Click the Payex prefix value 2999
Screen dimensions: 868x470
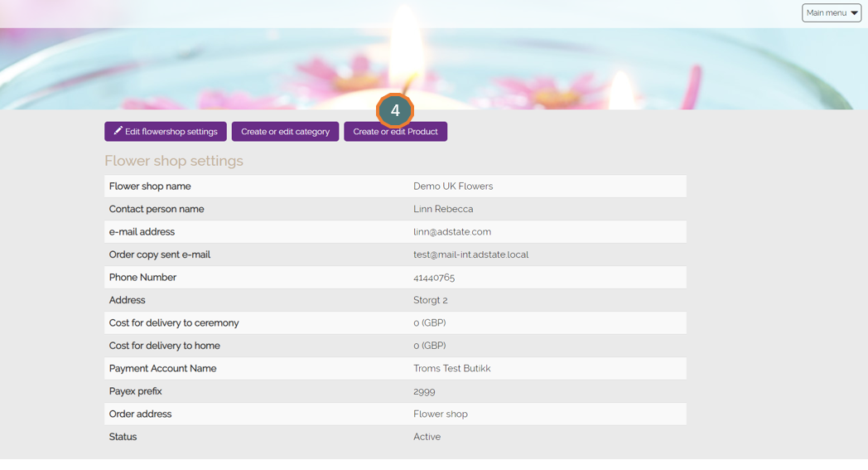(424, 391)
